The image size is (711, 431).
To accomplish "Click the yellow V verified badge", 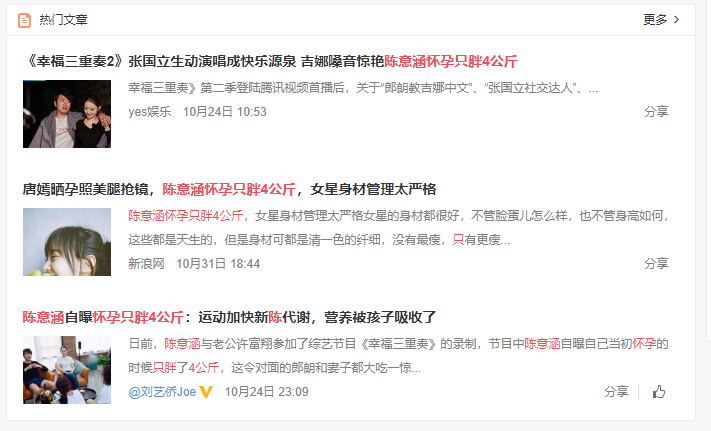I will (x=206, y=392).
